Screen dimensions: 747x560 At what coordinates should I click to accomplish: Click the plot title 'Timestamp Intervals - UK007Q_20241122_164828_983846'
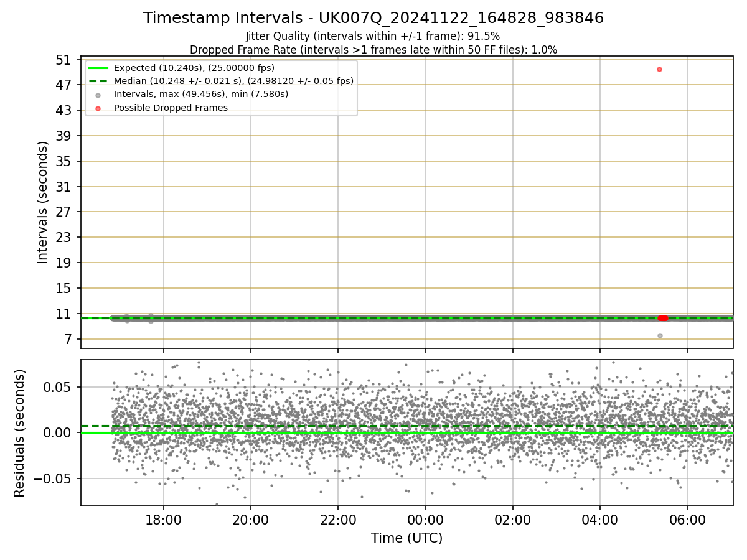pyautogui.click(x=374, y=18)
